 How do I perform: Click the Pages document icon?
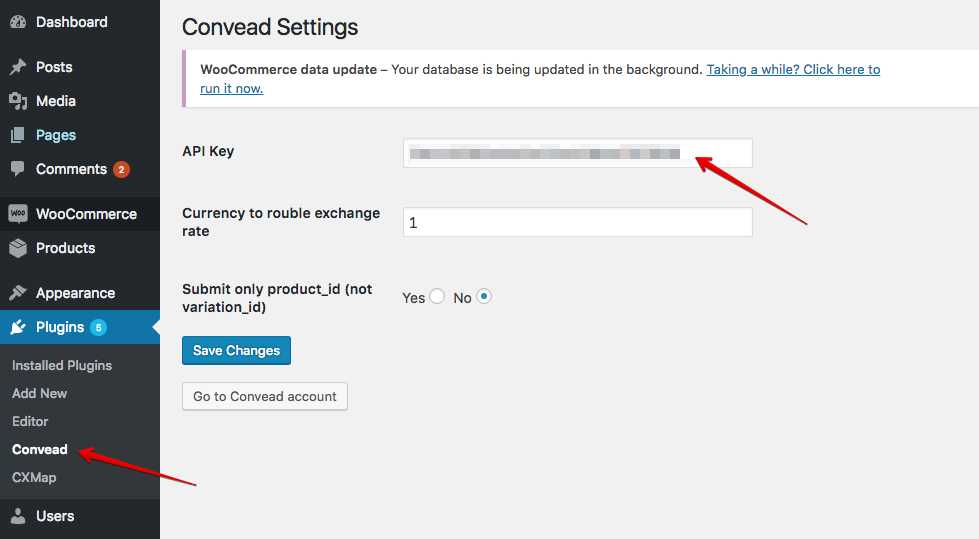(x=18, y=135)
